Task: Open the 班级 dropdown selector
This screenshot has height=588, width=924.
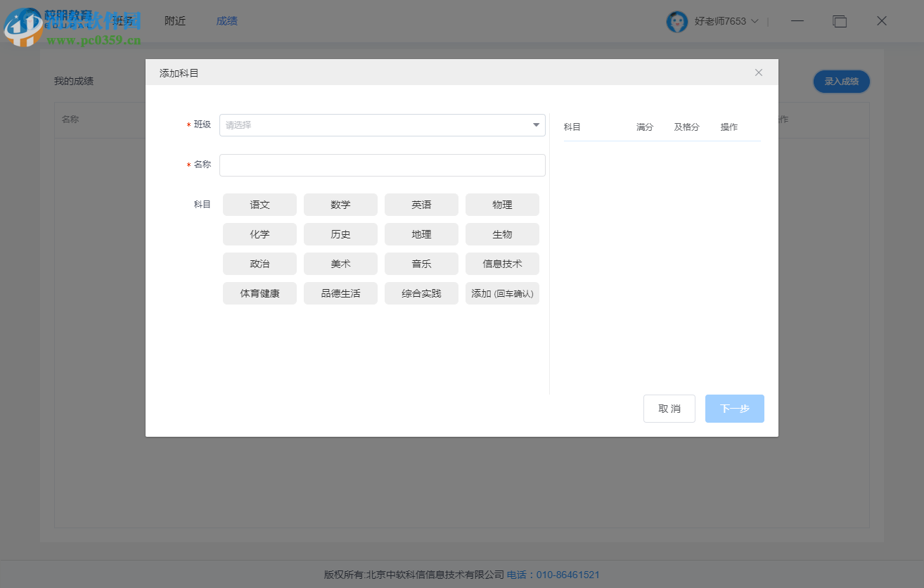Action: [383, 125]
